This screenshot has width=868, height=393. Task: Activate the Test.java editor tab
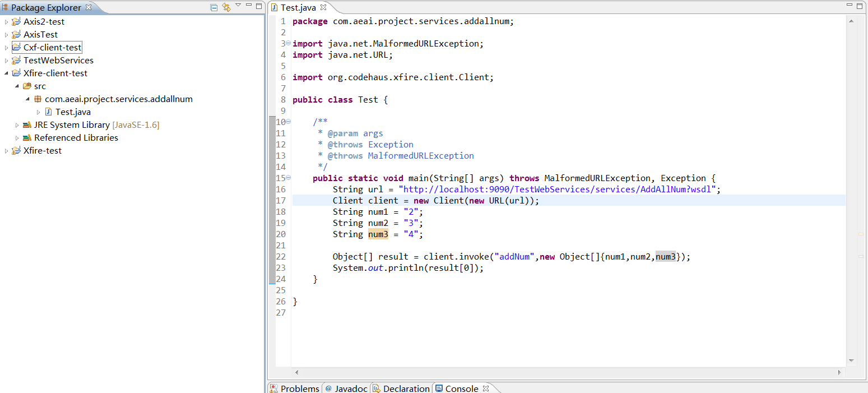pos(298,8)
